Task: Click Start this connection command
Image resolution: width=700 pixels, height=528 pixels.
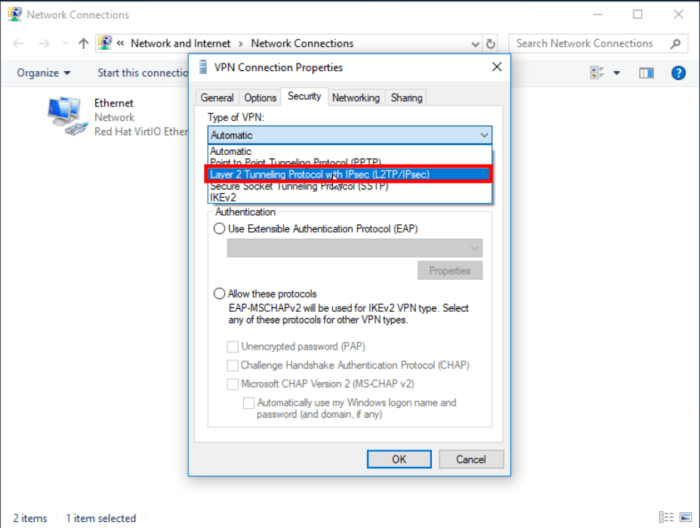Action: click(x=143, y=73)
